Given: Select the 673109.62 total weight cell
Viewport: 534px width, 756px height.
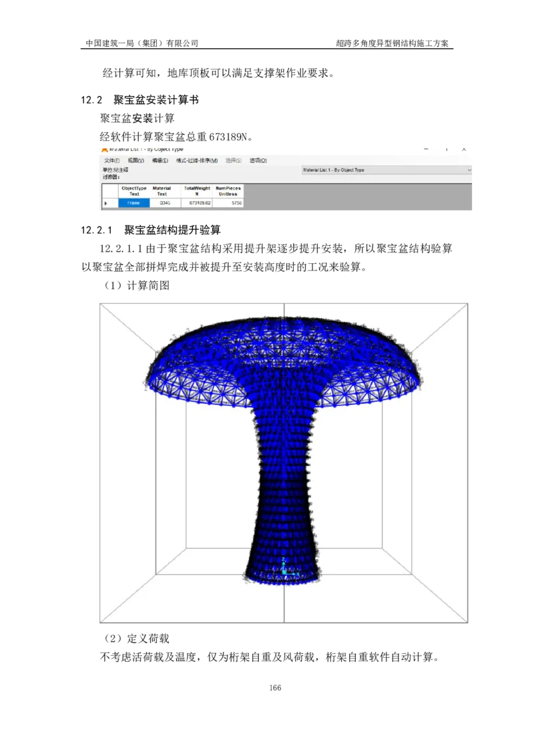Looking at the screenshot, I should point(197,203).
